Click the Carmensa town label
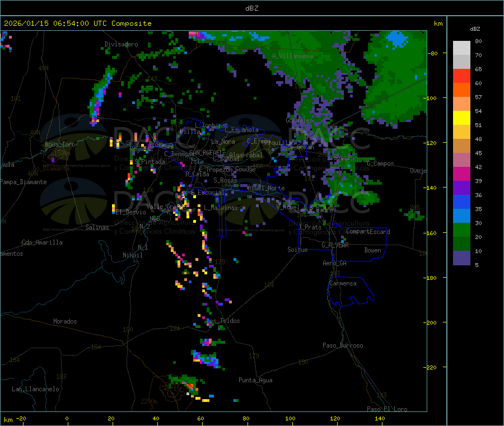This screenshot has height=426, width=504. pyautogui.click(x=343, y=283)
